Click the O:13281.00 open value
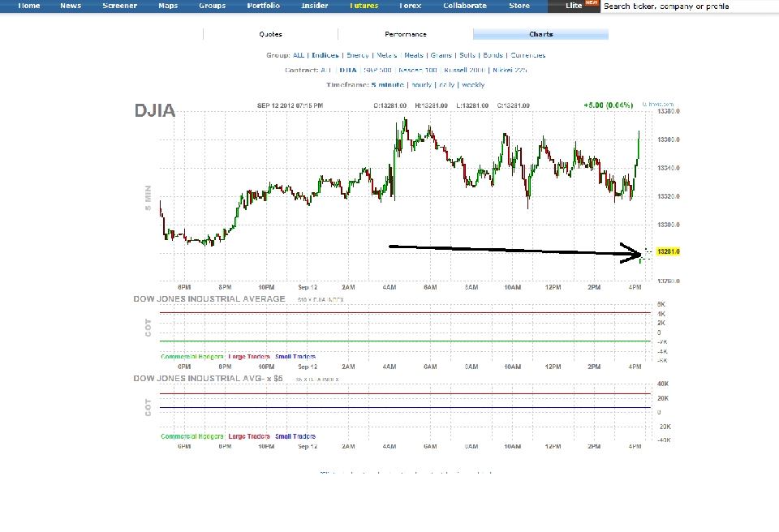 (x=390, y=105)
